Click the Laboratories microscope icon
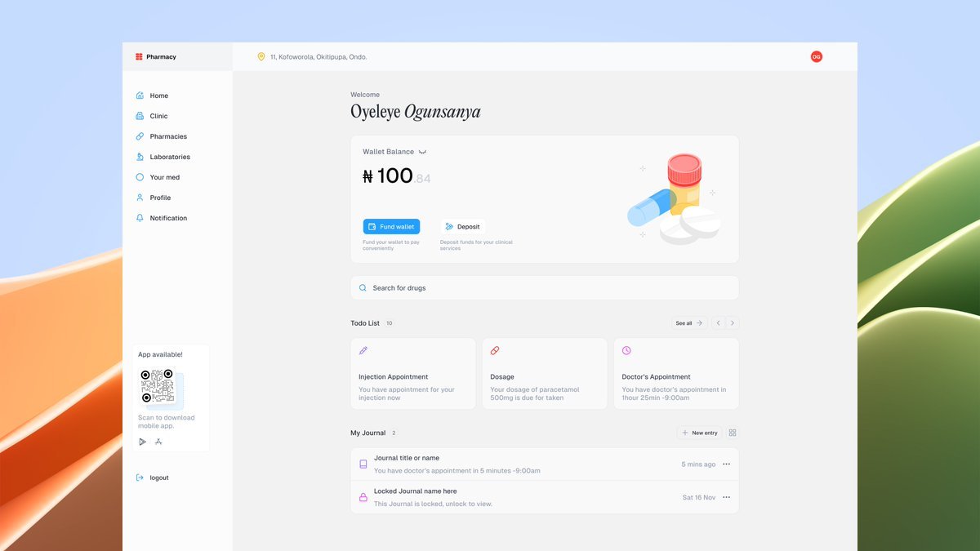 pyautogui.click(x=140, y=157)
